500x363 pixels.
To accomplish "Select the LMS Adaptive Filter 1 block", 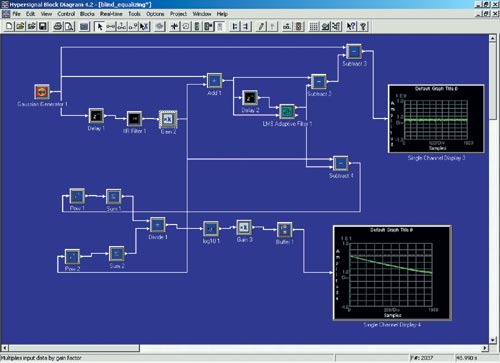I will (287, 111).
